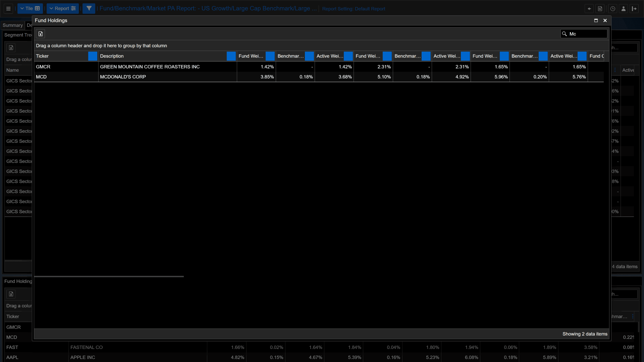The width and height of the screenshot is (644, 362).
Task: Click the horizontal scrollbar in dialog
Action: (109, 277)
